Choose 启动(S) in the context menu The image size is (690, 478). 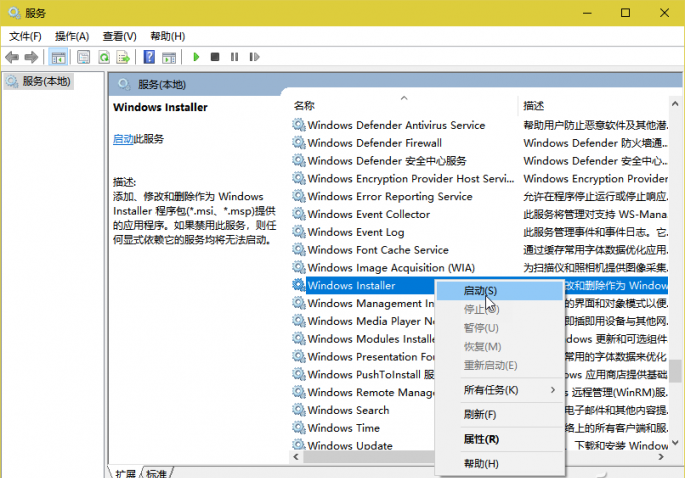pyautogui.click(x=499, y=291)
